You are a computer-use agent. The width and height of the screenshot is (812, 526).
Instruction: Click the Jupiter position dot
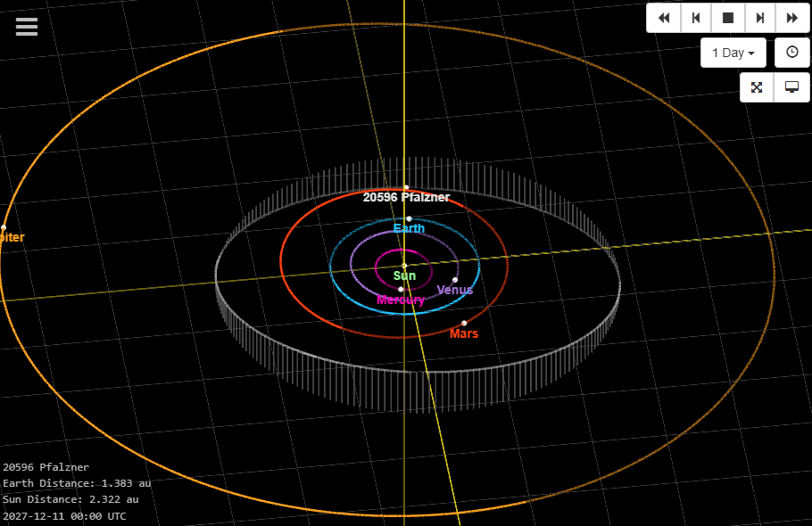[4, 227]
